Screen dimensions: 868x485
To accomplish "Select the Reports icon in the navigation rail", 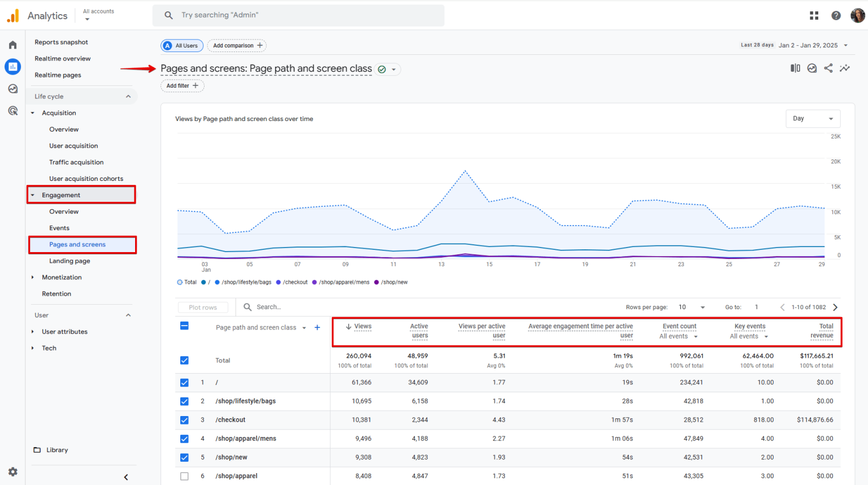I will (x=12, y=67).
